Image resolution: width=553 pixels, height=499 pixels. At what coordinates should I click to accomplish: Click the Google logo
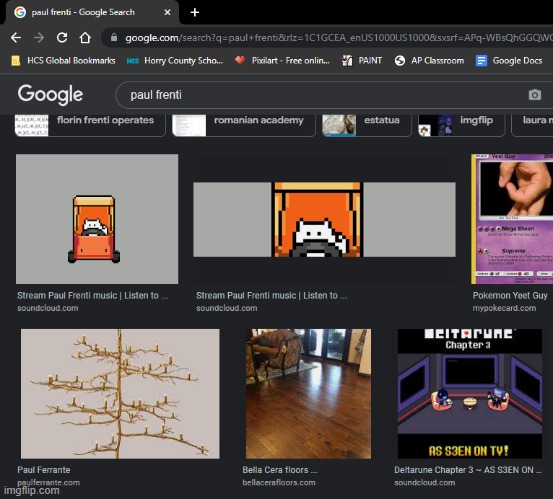[50, 95]
